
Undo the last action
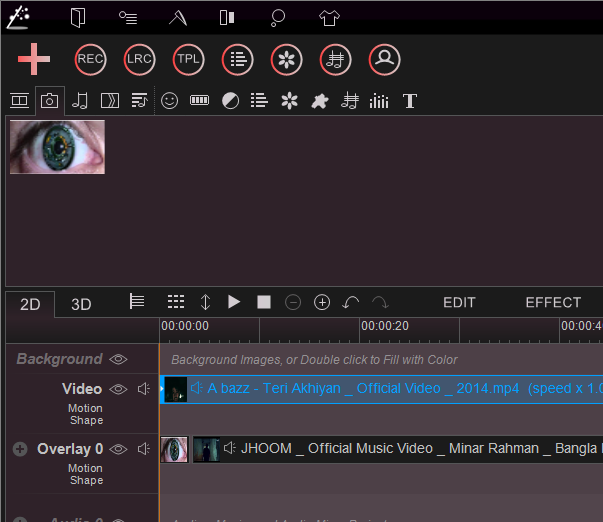pos(350,302)
